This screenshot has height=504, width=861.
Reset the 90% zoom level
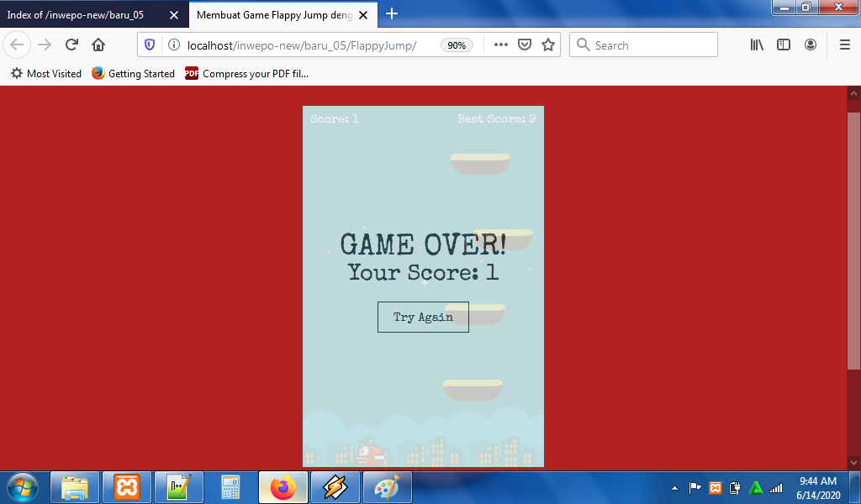[x=457, y=45]
